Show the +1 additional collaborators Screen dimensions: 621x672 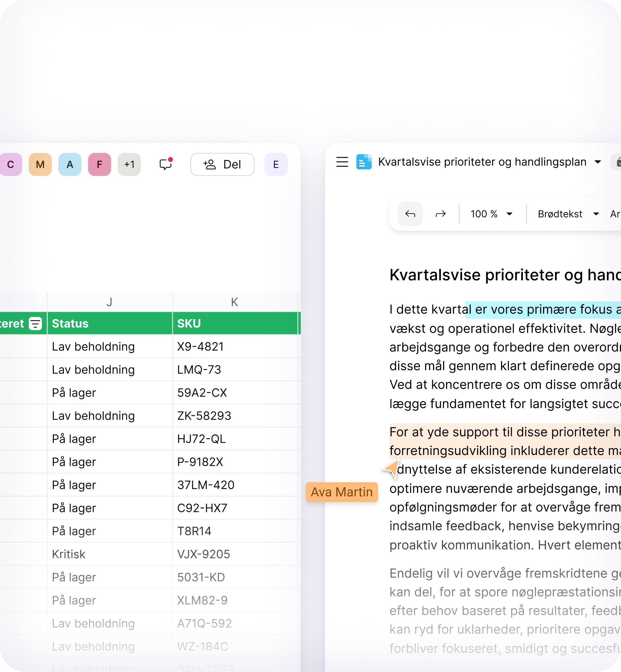coord(129,164)
